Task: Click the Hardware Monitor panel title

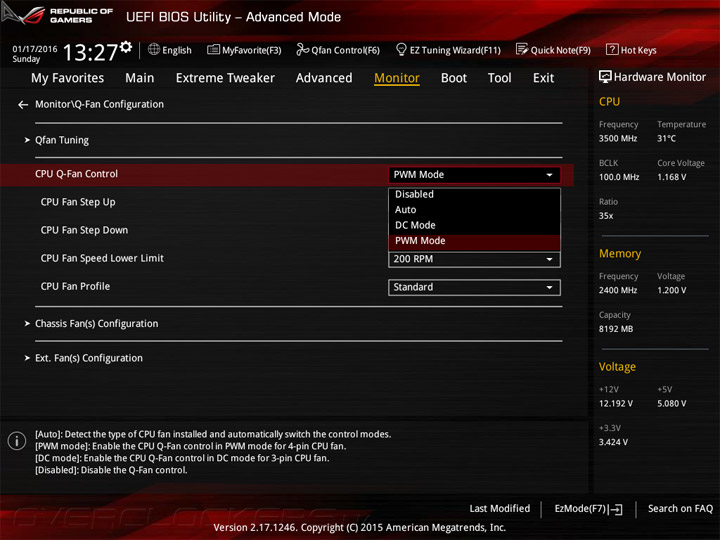Action: click(659, 77)
